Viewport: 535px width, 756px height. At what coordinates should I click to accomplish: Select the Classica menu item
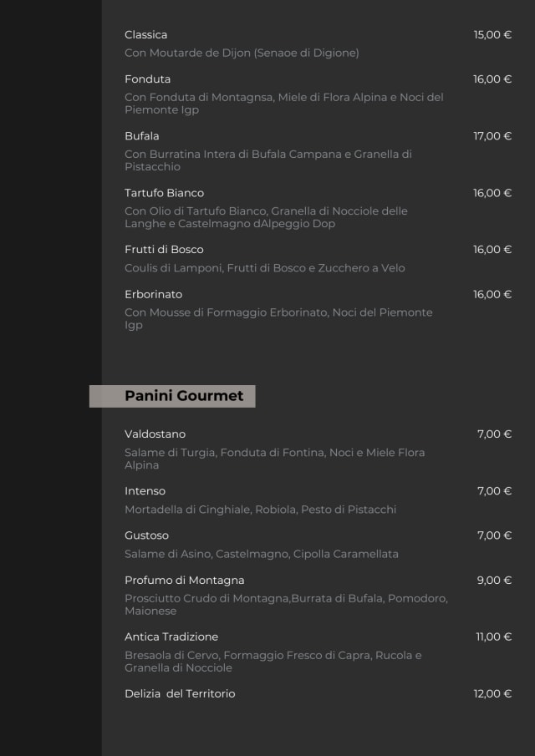pos(146,34)
